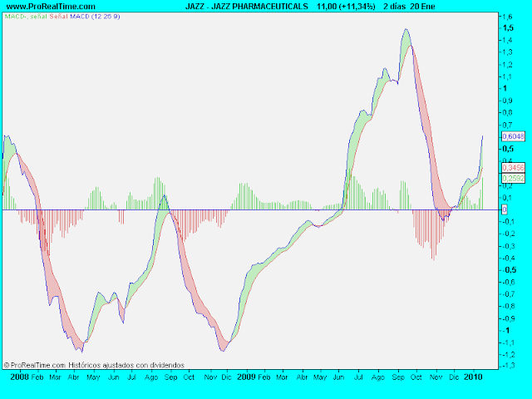Viewport: 532px width, 399px height.
Task: Click the ProRealTime.com copyright notice text
Action: pyautogui.click(x=94, y=365)
